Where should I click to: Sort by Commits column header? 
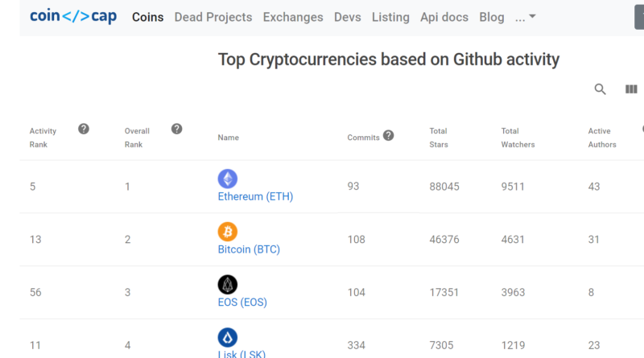coord(364,138)
